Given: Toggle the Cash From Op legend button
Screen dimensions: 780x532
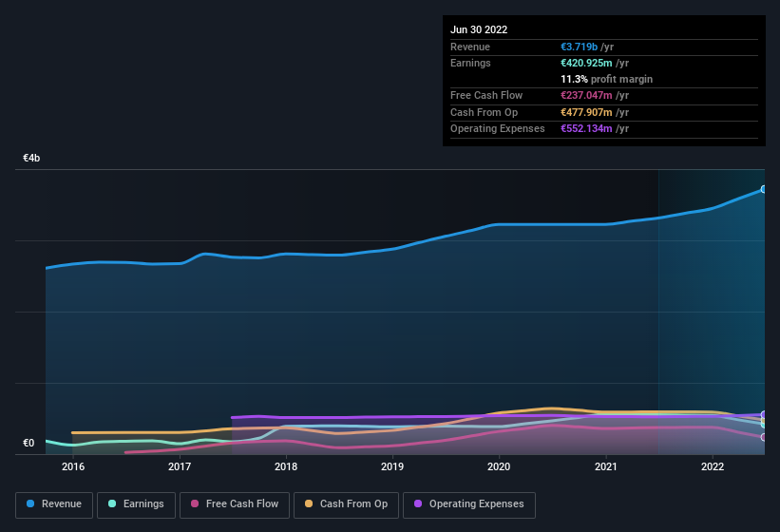Looking at the screenshot, I should (346, 504).
